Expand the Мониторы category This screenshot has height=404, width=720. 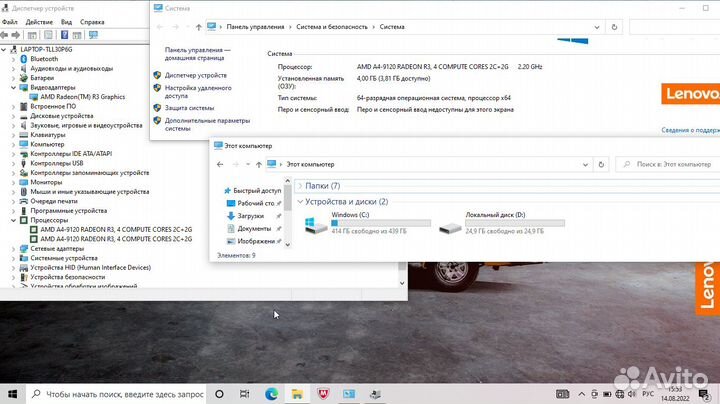(13, 182)
